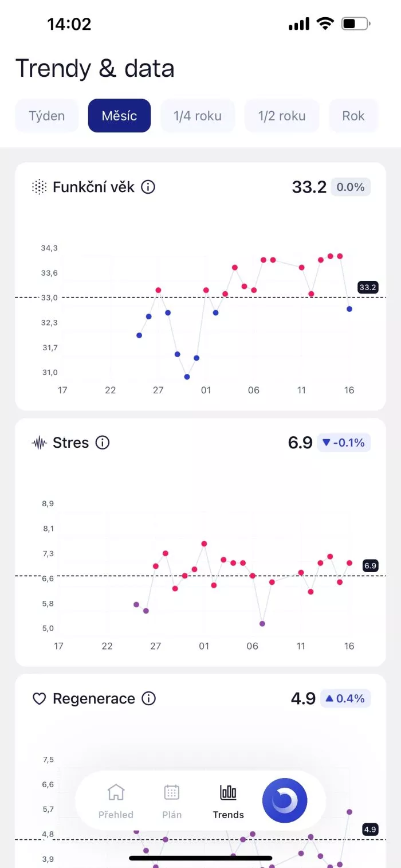Choose the 1/4 roku range
This screenshot has width=401, height=868.
[198, 115]
